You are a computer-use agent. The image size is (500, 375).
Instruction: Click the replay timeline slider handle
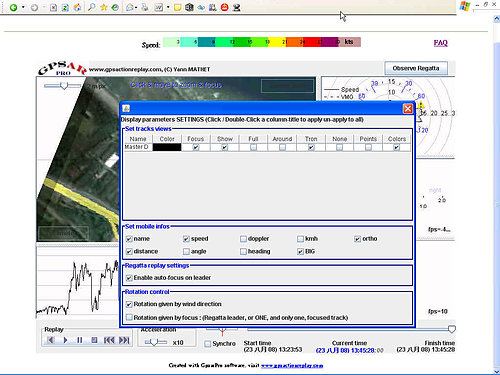[x=451, y=329]
